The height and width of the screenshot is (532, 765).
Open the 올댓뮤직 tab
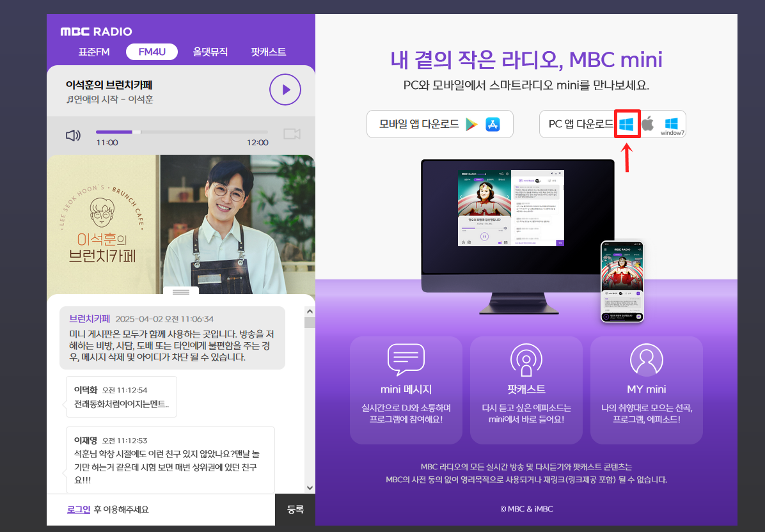pos(210,52)
